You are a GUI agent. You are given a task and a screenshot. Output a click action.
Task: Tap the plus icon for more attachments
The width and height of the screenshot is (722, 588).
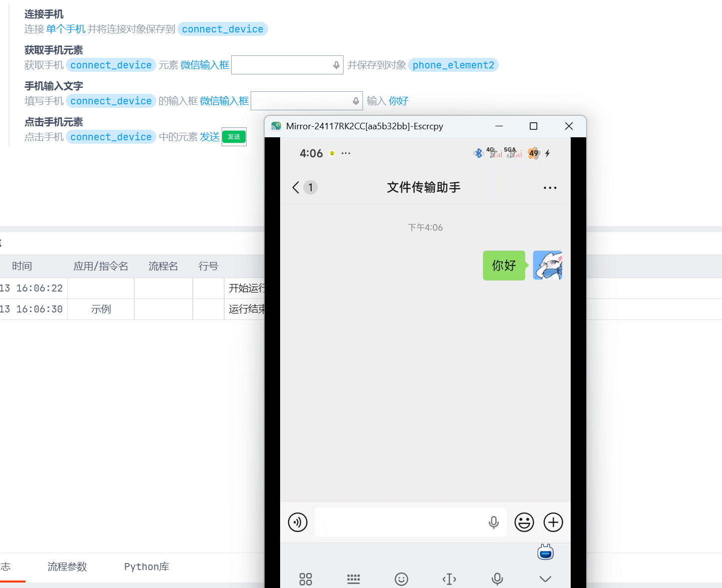tap(553, 522)
